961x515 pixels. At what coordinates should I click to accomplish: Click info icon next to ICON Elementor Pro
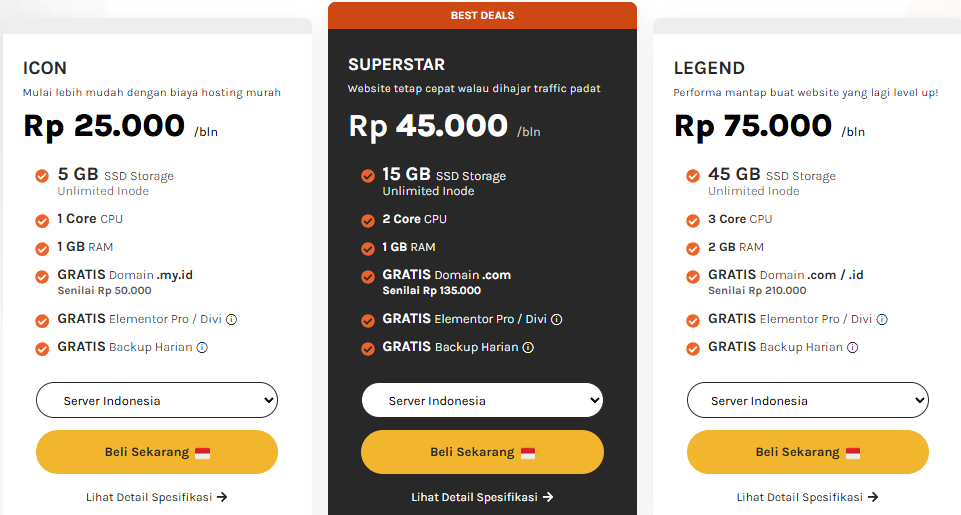(x=231, y=320)
